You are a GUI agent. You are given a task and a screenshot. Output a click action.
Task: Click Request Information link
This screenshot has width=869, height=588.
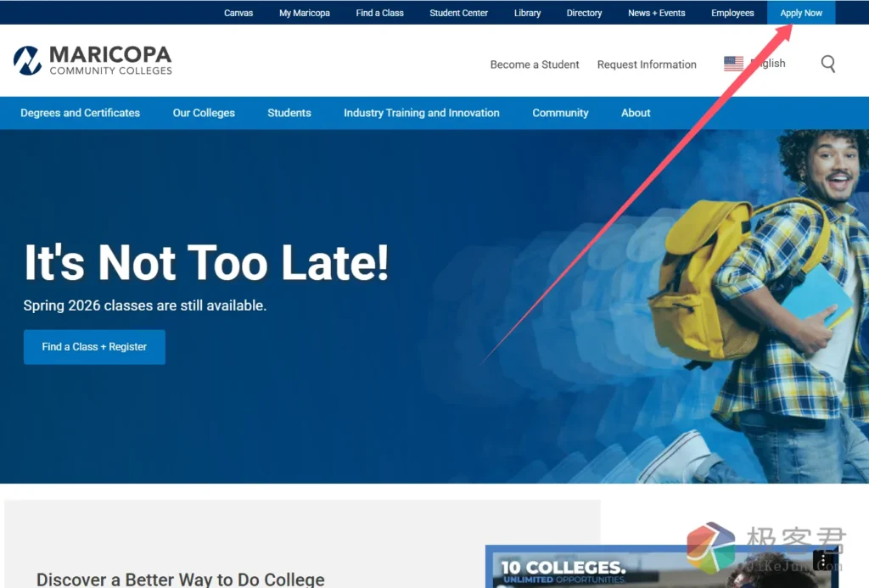point(647,64)
